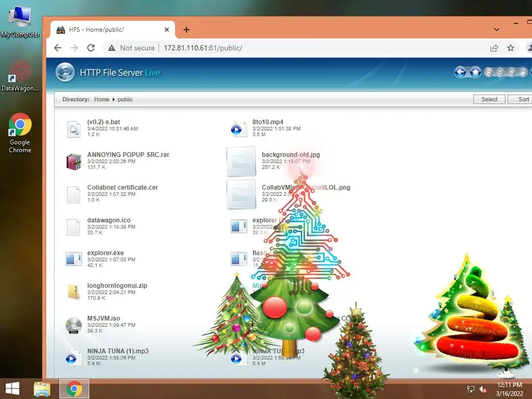The image size is (532, 399).
Task: Click the MSJVM.iso disc icon
Action: tap(73, 325)
